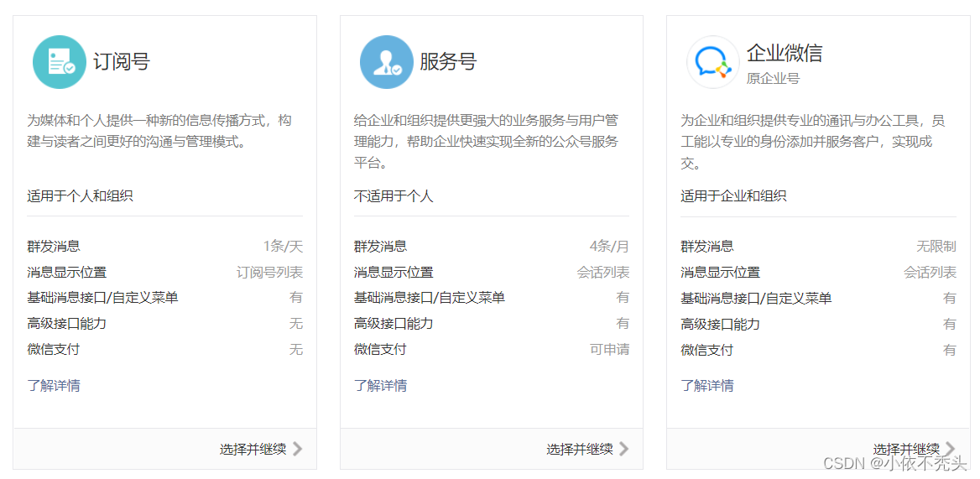980x479 pixels.
Task: Click 适用于企业和组织 text
Action: (x=733, y=196)
